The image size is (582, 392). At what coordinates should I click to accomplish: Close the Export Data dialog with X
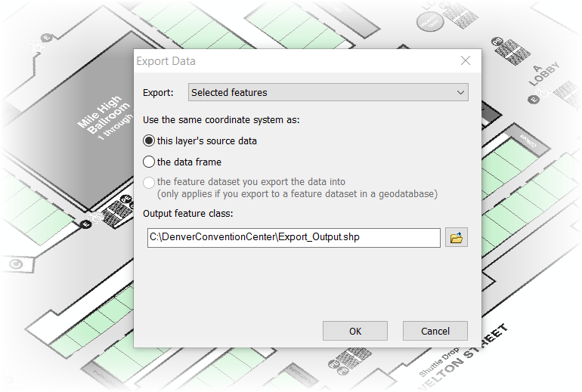pyautogui.click(x=466, y=61)
